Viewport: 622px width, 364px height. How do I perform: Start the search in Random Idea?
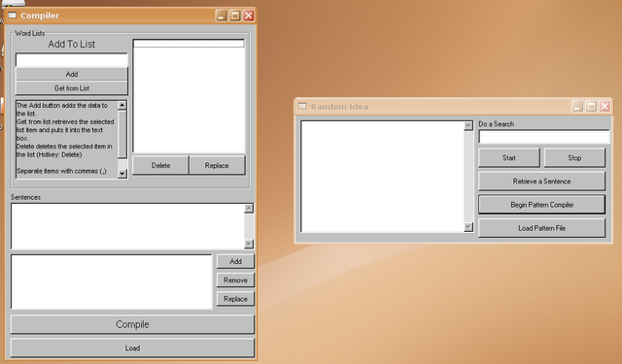509,158
